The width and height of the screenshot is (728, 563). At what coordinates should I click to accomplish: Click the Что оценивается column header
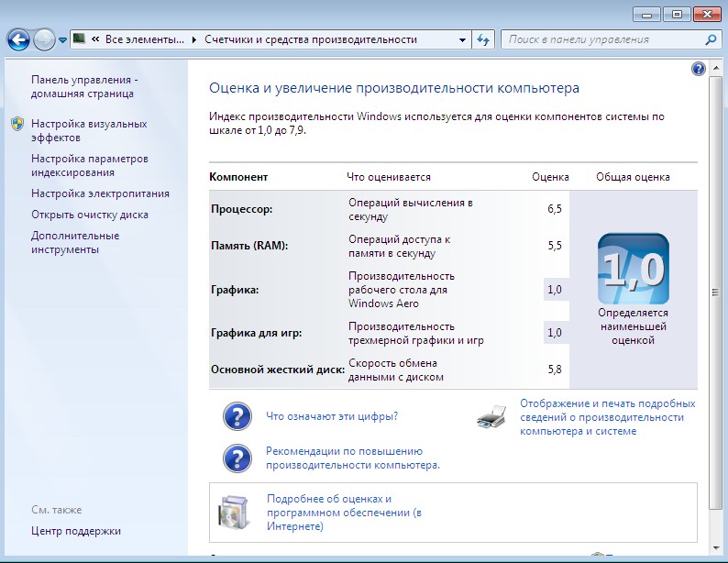click(389, 177)
